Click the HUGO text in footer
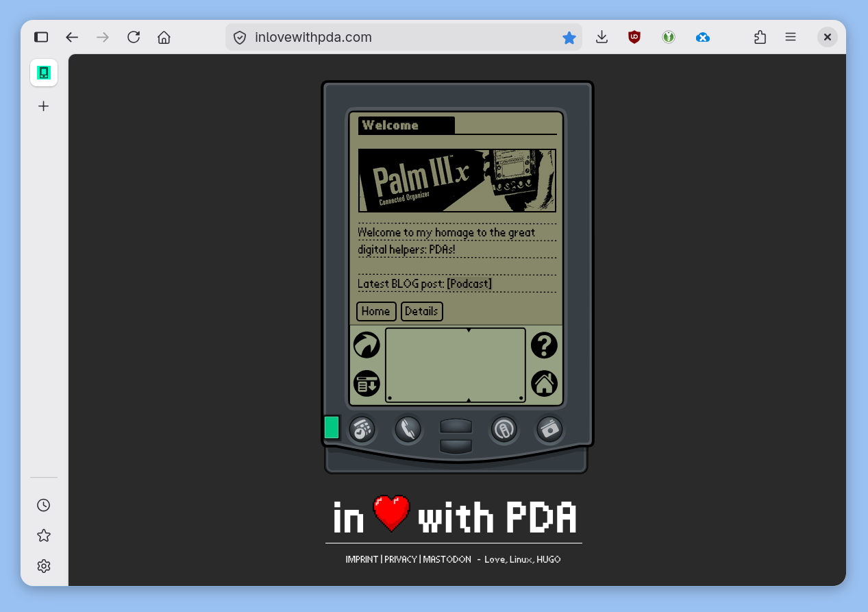The height and width of the screenshot is (612, 868). point(548,559)
